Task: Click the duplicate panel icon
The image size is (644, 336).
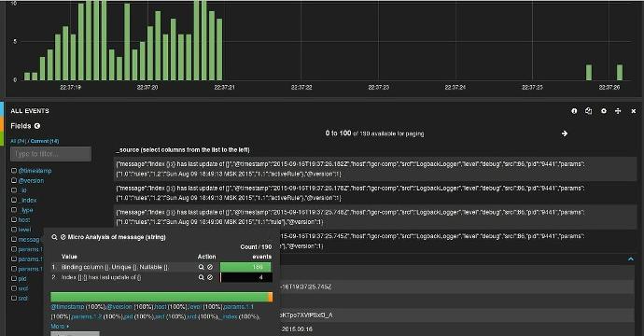Action: 589,111
